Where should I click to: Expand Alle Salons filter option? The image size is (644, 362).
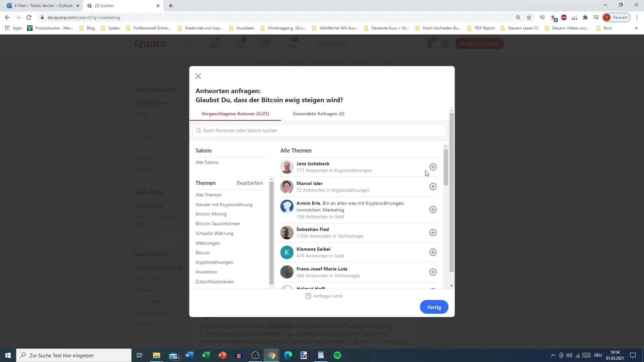pos(207,162)
